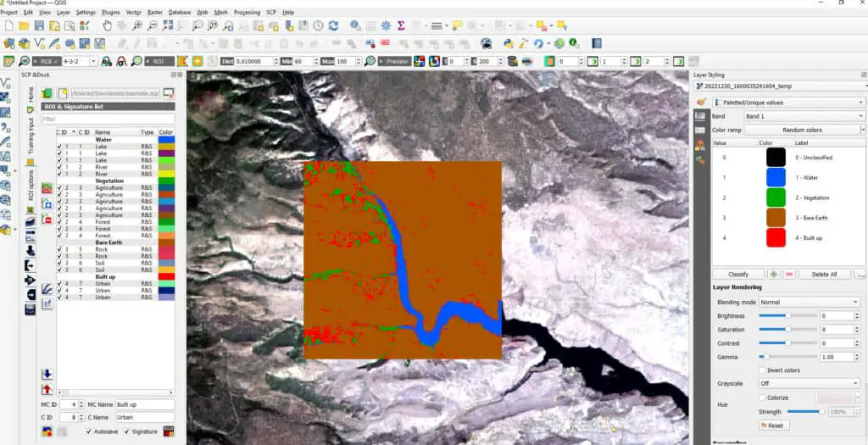
Task: Click the Python console icon
Action: coord(508,43)
